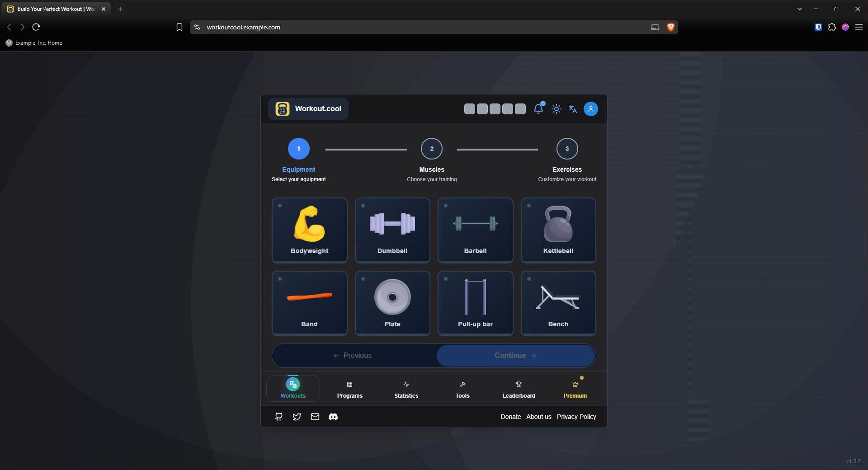Viewport: 868px width, 470px height.
Task: Select the Barbell equipment card
Action: point(476,230)
